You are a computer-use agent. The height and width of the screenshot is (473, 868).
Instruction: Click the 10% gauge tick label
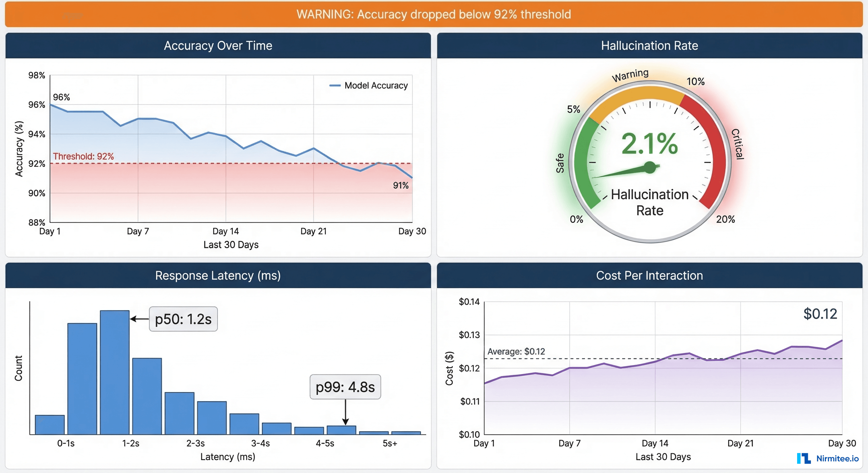click(x=695, y=82)
